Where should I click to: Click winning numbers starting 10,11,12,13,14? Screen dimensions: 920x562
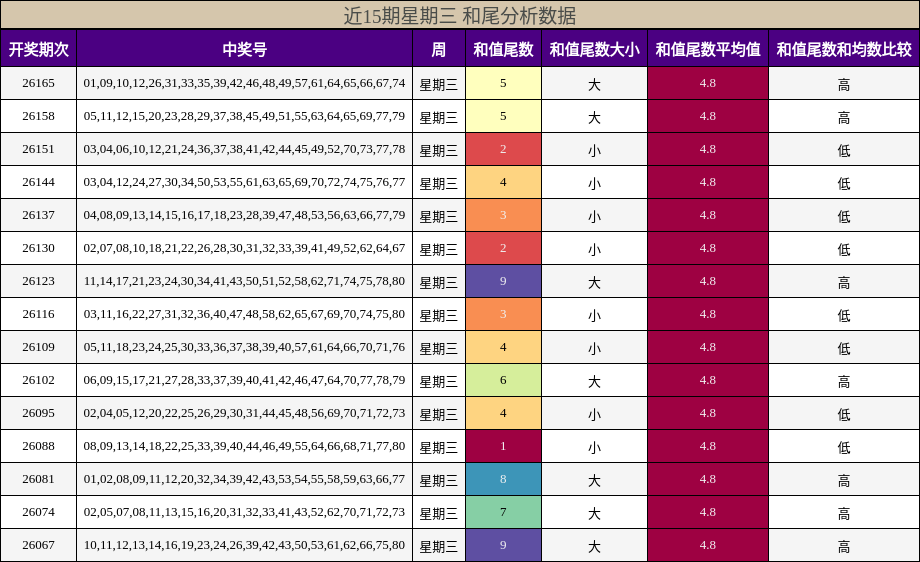[x=245, y=545]
